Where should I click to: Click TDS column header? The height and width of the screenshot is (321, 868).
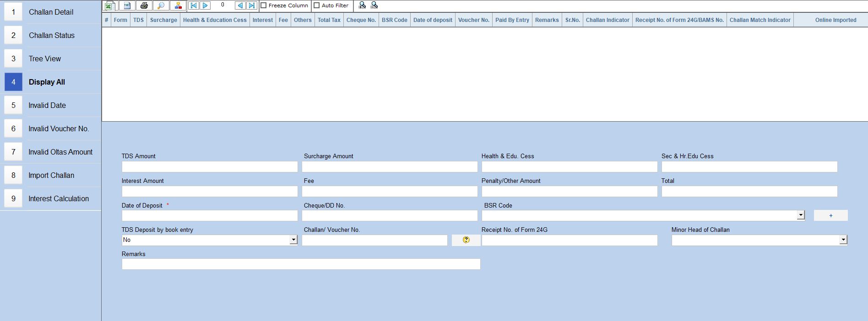[138, 20]
